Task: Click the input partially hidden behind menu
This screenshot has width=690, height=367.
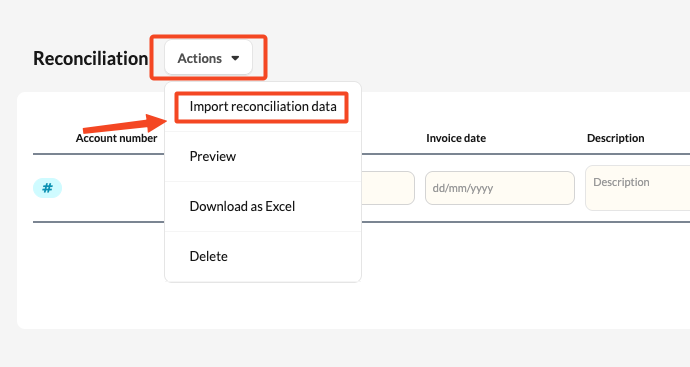Action: coord(388,188)
